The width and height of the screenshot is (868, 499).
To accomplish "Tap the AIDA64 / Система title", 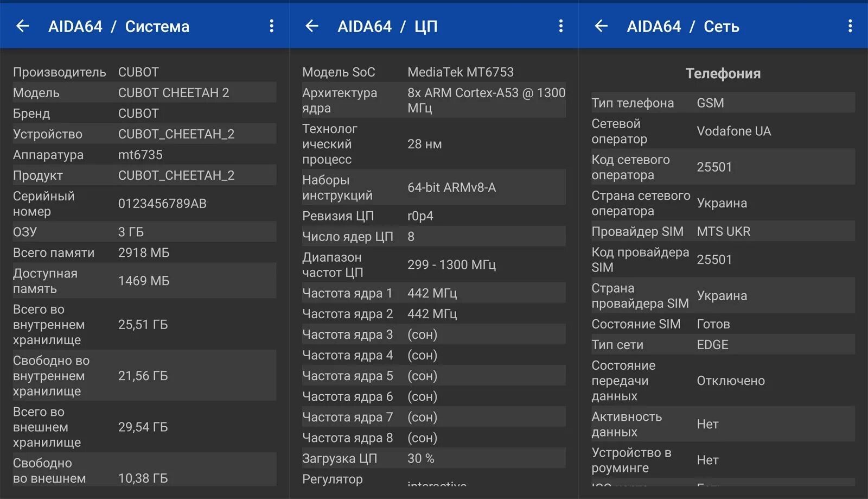I will tap(119, 27).
